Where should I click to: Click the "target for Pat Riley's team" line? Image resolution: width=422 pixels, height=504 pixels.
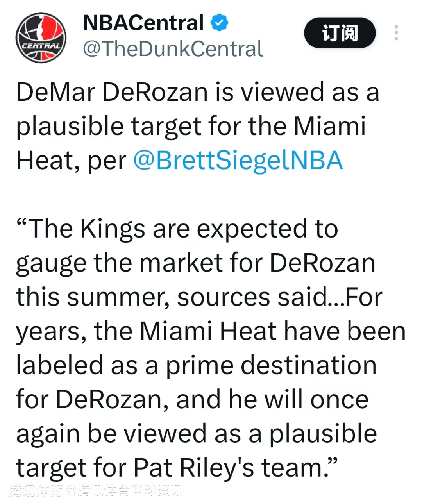(176, 468)
